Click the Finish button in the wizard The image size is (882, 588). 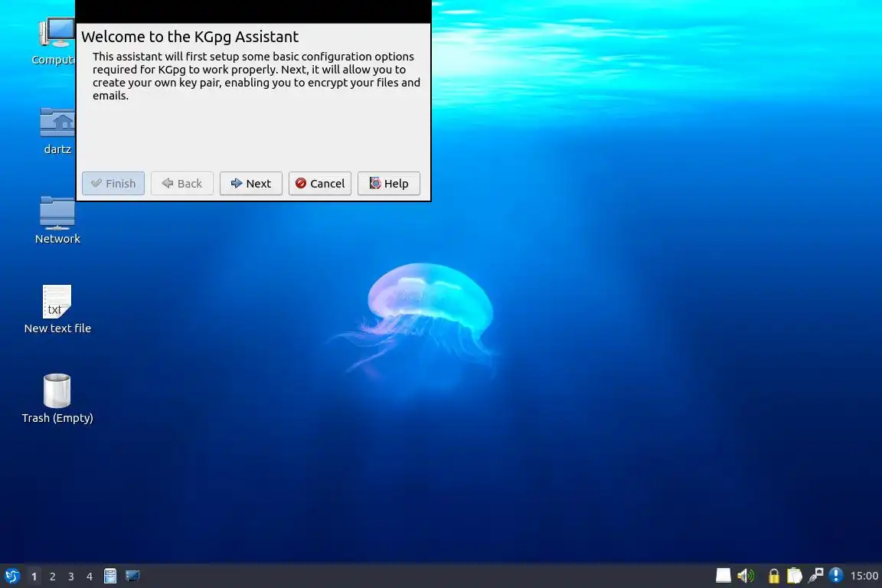[113, 184]
